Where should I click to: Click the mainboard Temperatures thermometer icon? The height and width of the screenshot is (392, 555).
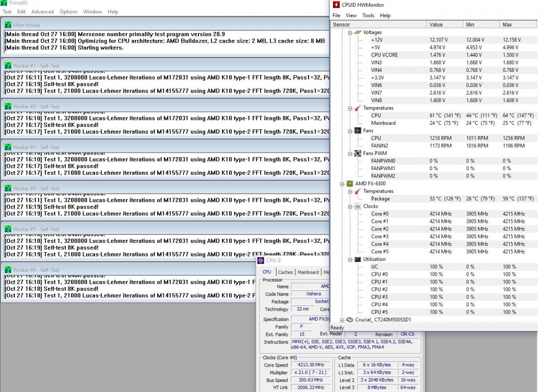click(x=357, y=108)
